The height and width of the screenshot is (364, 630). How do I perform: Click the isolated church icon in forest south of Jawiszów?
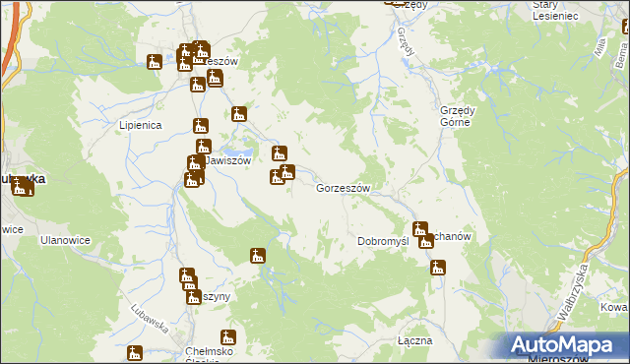[258, 256]
